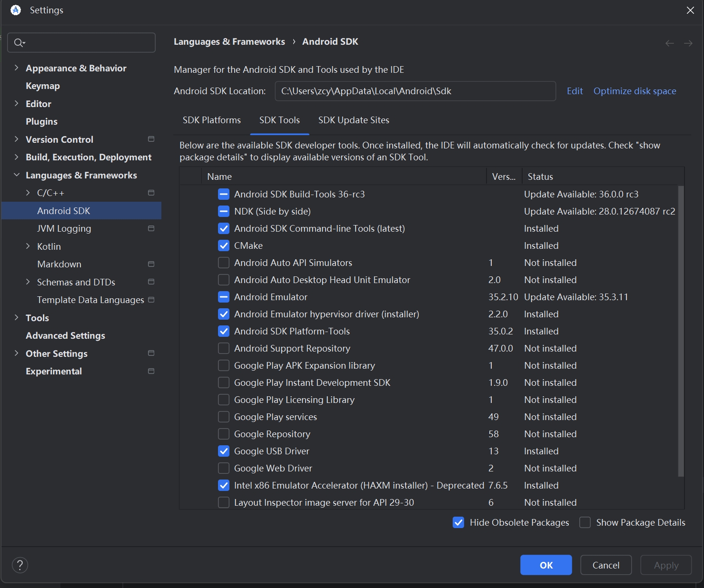Screen dimensions: 704x588
Task: Click the modified-settings indicator beside Experimental
Action: pos(151,371)
